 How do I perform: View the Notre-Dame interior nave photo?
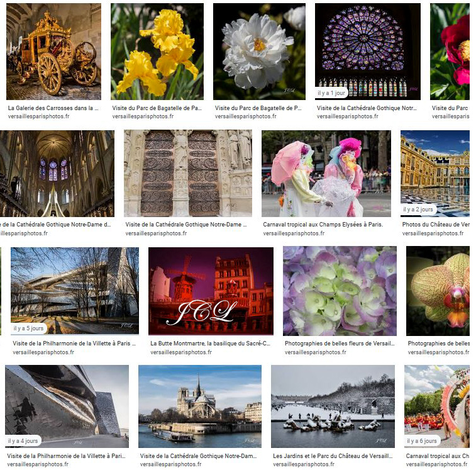tap(57, 173)
